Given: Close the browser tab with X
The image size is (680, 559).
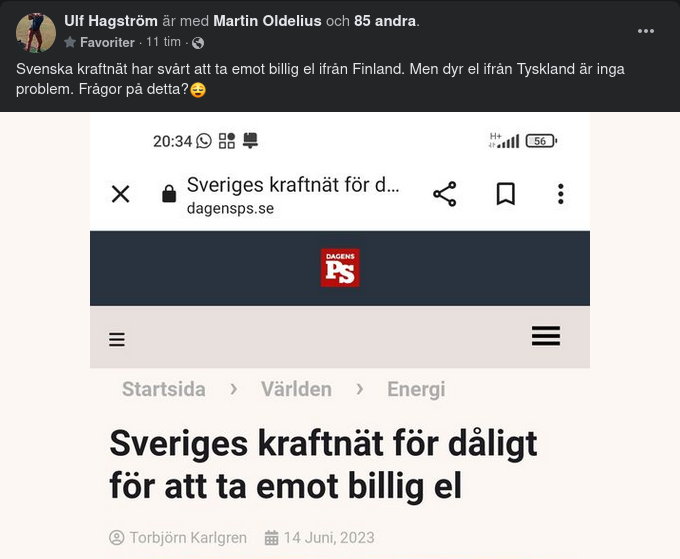Looking at the screenshot, I should click(x=120, y=194).
